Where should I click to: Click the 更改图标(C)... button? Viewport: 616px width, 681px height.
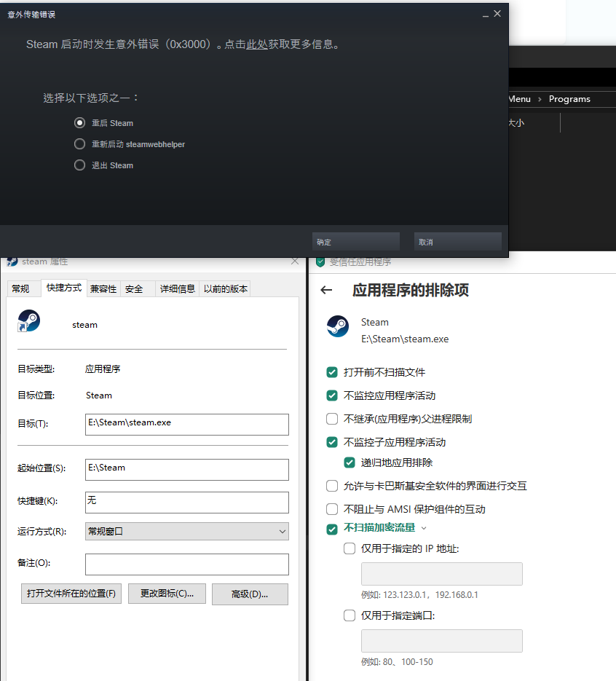[x=167, y=594]
